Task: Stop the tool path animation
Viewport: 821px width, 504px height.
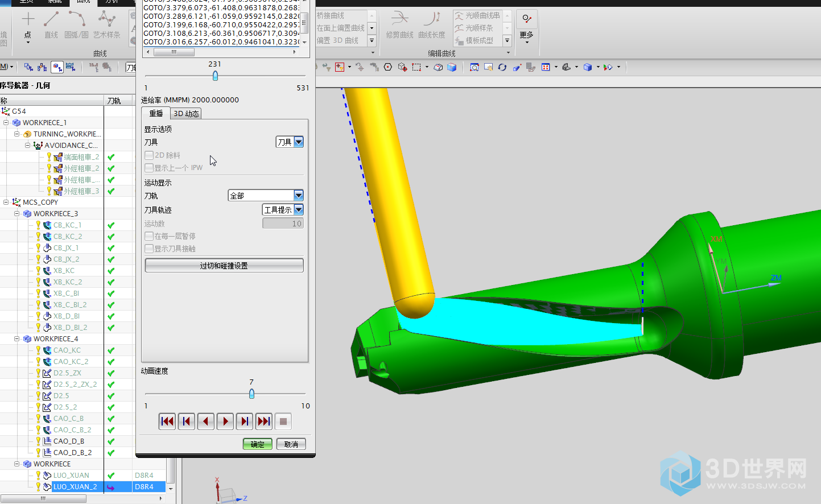Action: 283,422
